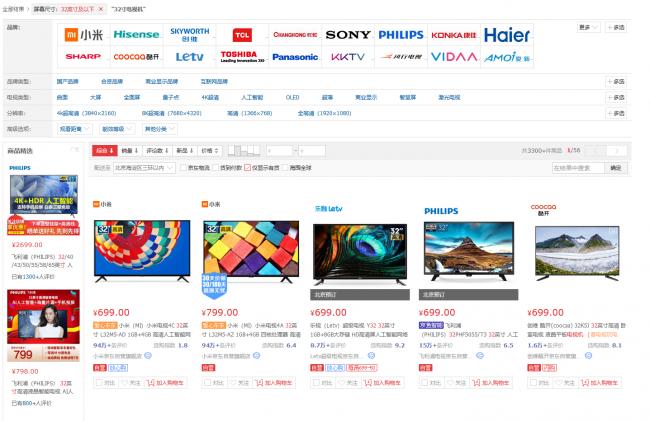Remove the 32-inch screen size filter tag
The height and width of the screenshot is (421, 650).
[101, 9]
